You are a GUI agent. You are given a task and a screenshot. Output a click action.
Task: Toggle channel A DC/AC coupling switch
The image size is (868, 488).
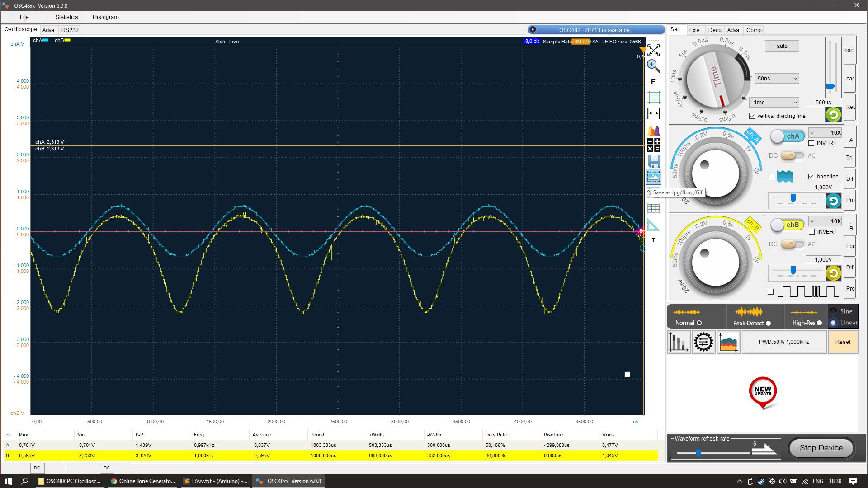[x=793, y=155]
